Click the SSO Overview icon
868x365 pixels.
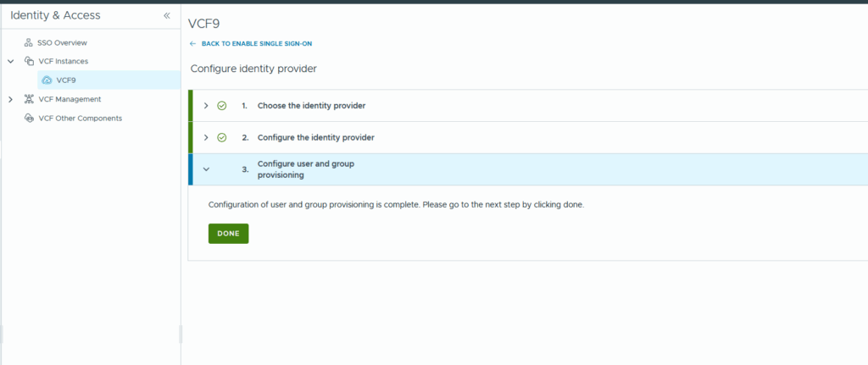pyautogui.click(x=29, y=42)
